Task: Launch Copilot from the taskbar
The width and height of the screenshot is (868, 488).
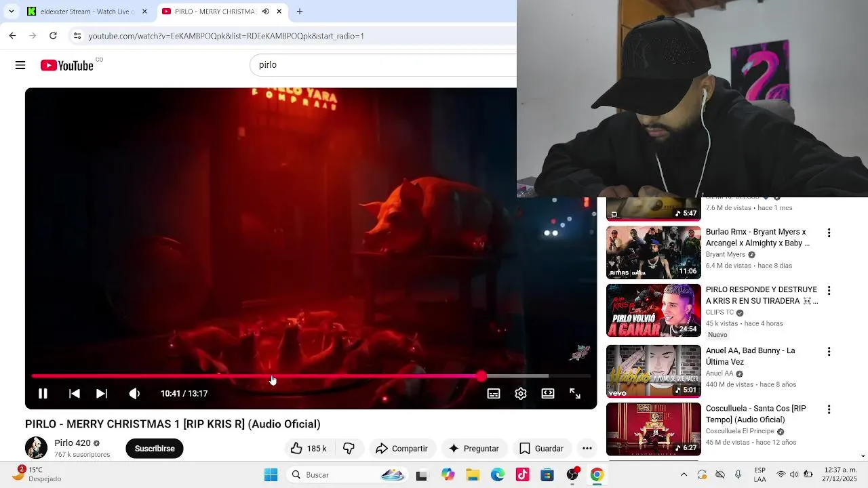Action: click(x=448, y=474)
